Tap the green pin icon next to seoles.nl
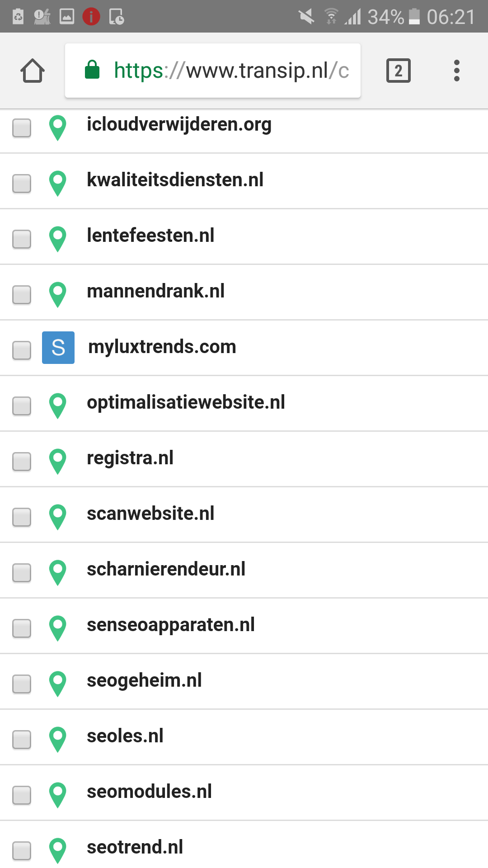488x868 pixels. tap(58, 739)
